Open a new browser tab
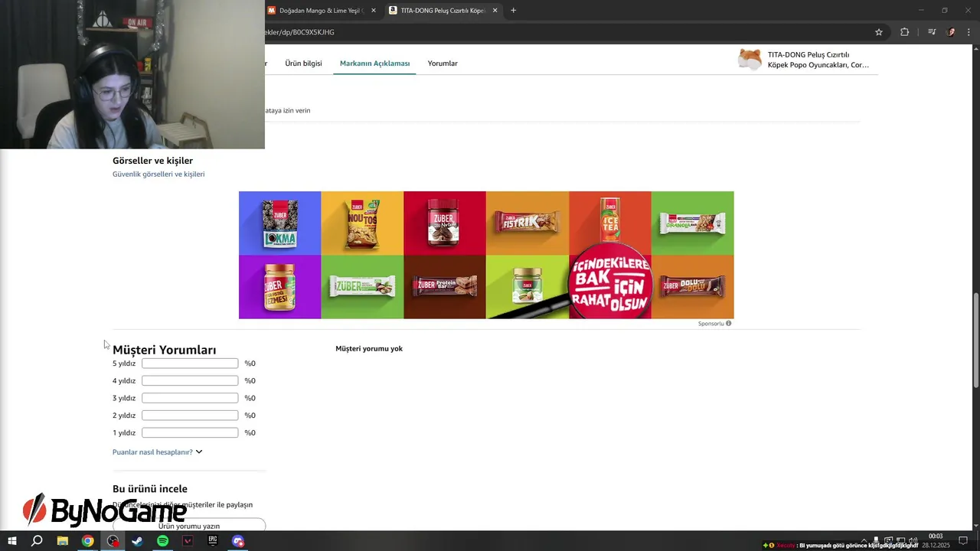Screen dimensions: 980x551 [x=513, y=10]
